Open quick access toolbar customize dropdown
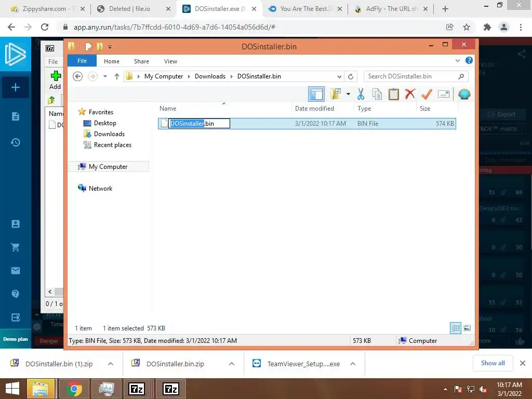 [110, 47]
